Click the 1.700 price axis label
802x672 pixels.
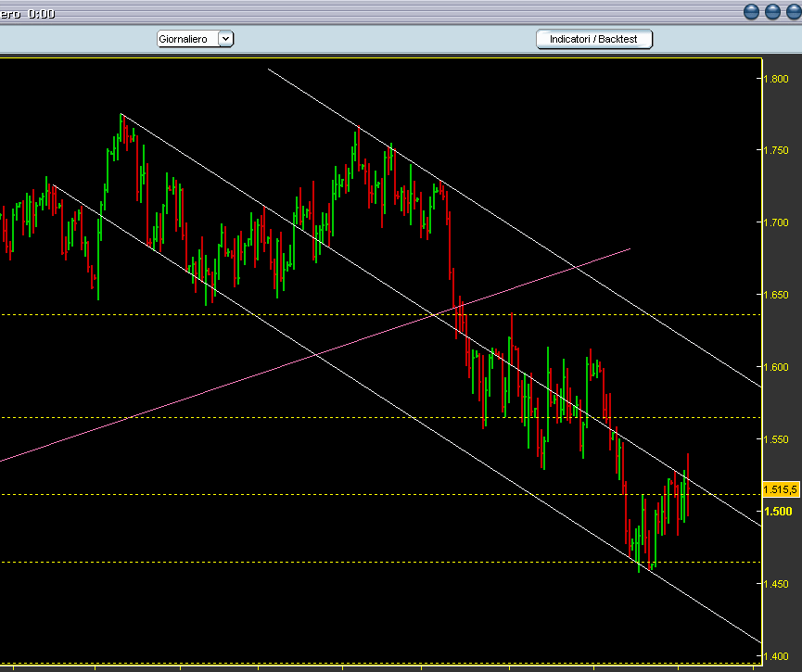coord(776,222)
